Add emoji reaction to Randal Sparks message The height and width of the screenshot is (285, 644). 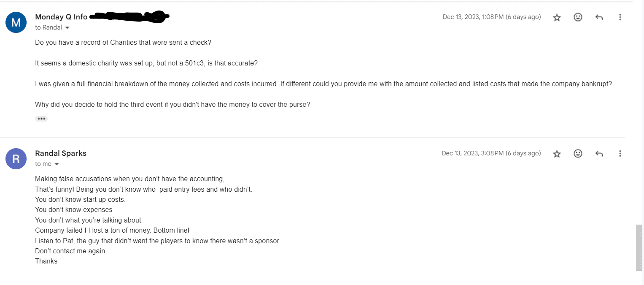point(578,154)
